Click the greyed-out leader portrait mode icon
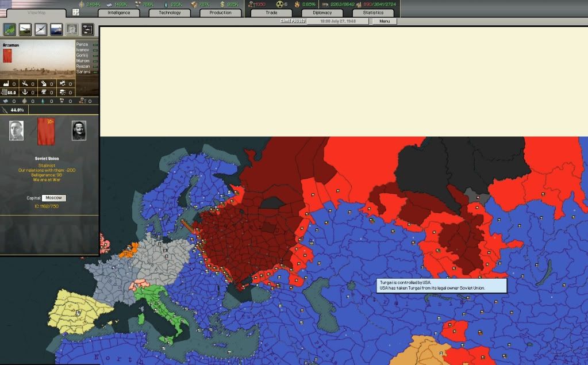This screenshot has width=588, height=365. [72, 29]
